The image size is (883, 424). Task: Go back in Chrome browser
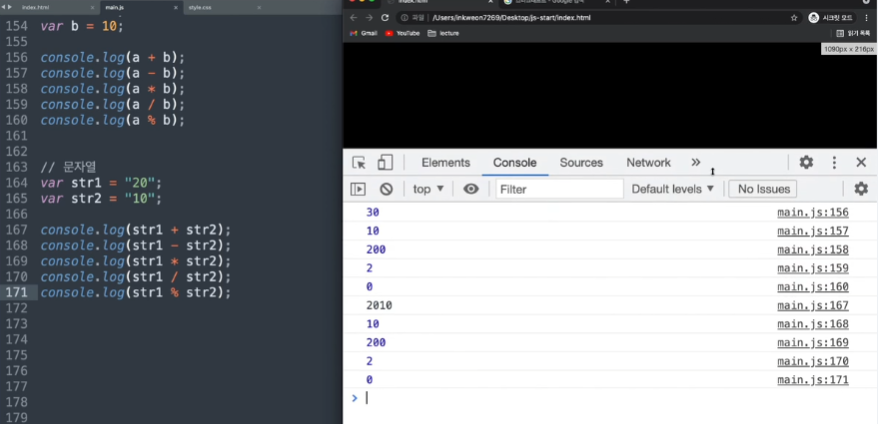(353, 17)
